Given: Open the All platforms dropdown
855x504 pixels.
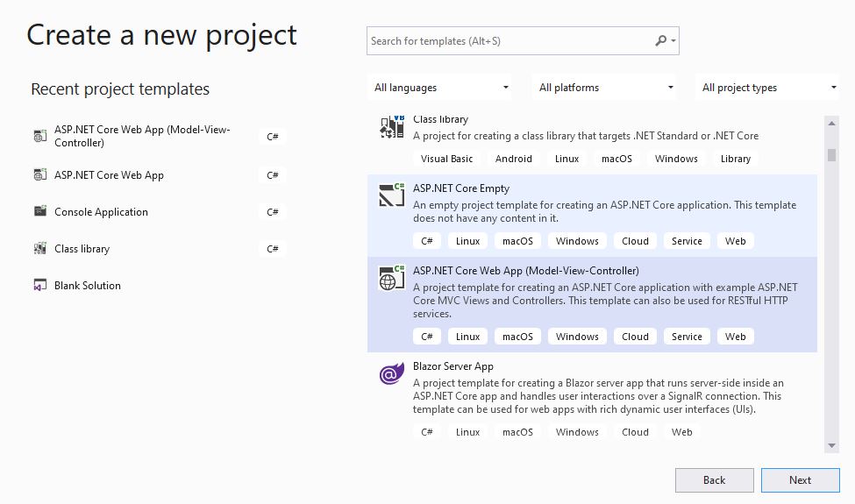Looking at the screenshot, I should tap(605, 88).
